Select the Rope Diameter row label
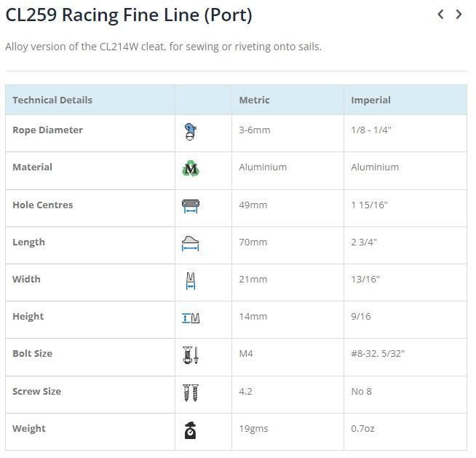 tap(47, 130)
